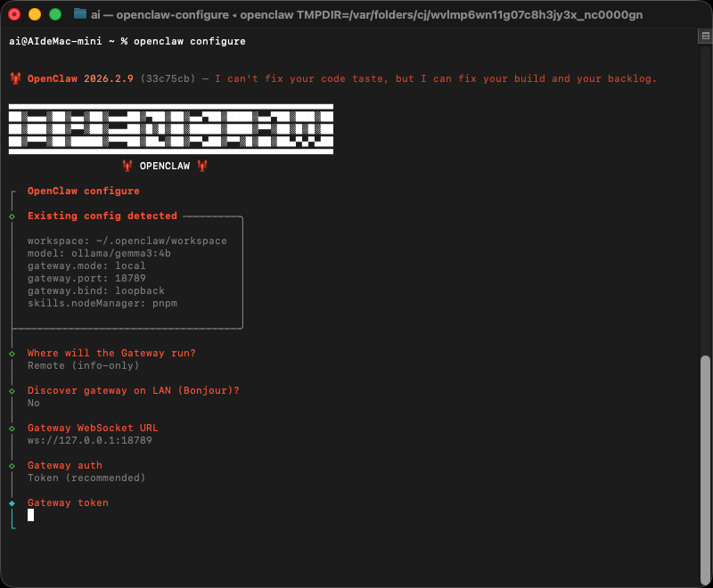Click the diamond beside Where will the Gateway run
The height and width of the screenshot is (588, 713).
click(x=12, y=354)
